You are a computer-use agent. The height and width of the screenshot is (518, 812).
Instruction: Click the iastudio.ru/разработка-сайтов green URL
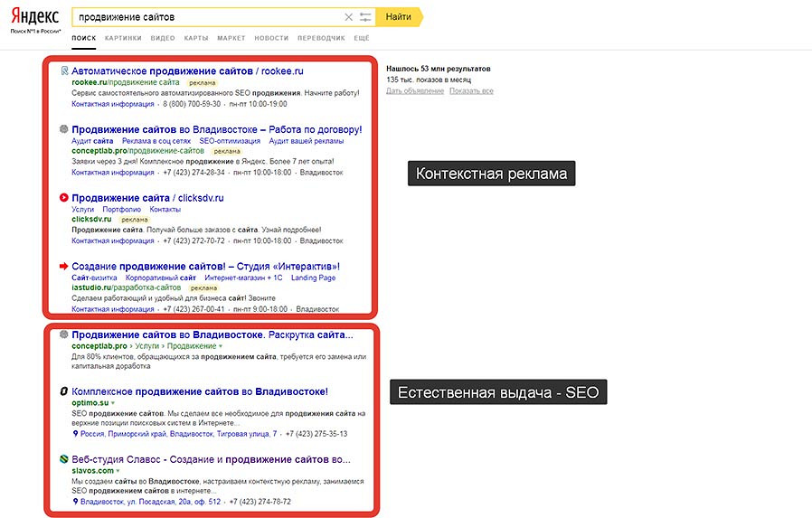tap(127, 287)
